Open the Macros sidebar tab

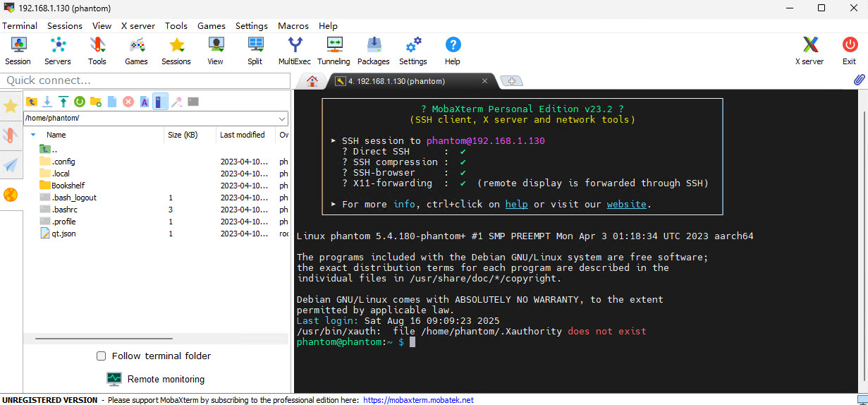coord(11,165)
